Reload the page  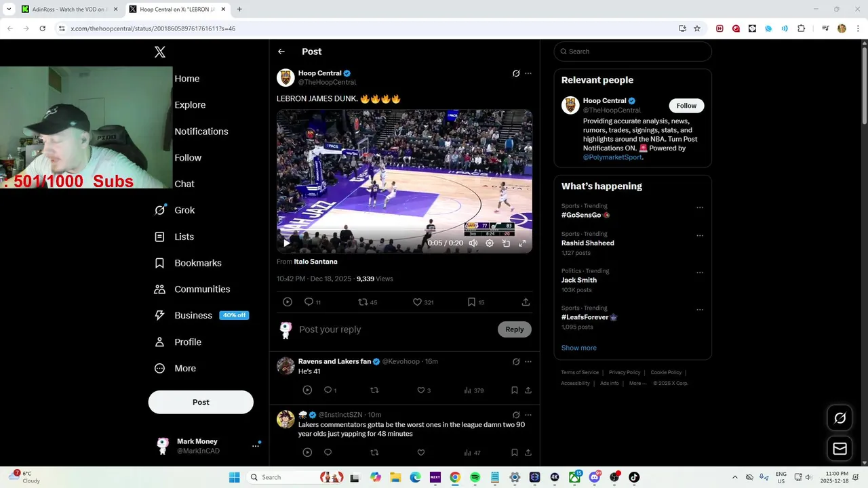[x=42, y=28]
